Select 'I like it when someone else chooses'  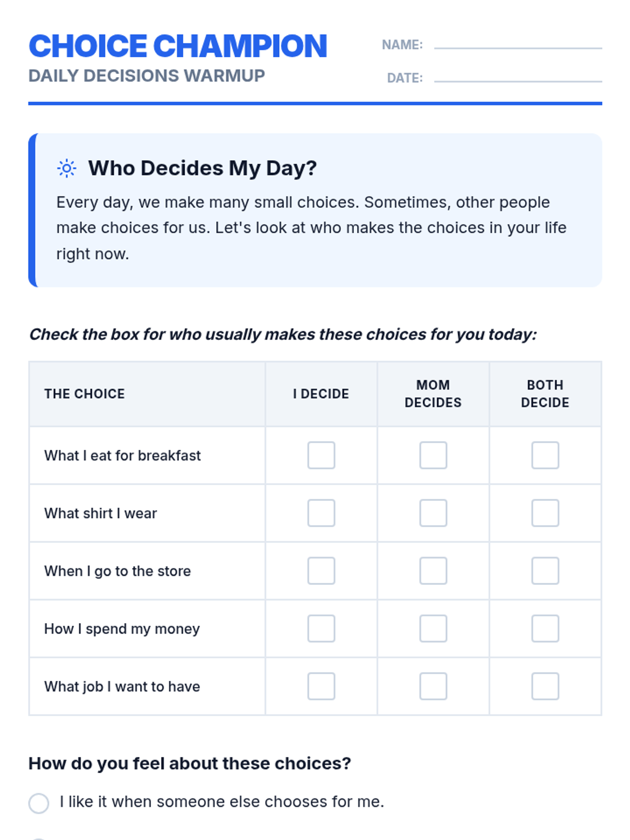[39, 803]
